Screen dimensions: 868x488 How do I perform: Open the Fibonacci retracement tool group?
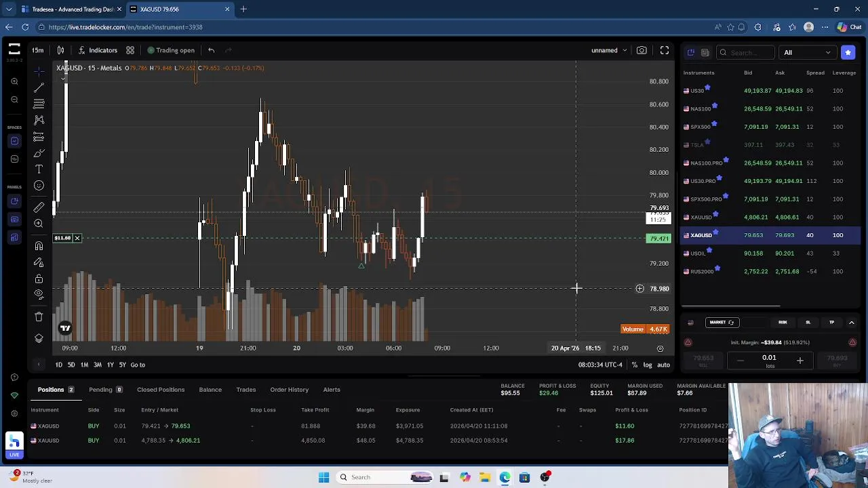pyautogui.click(x=39, y=104)
